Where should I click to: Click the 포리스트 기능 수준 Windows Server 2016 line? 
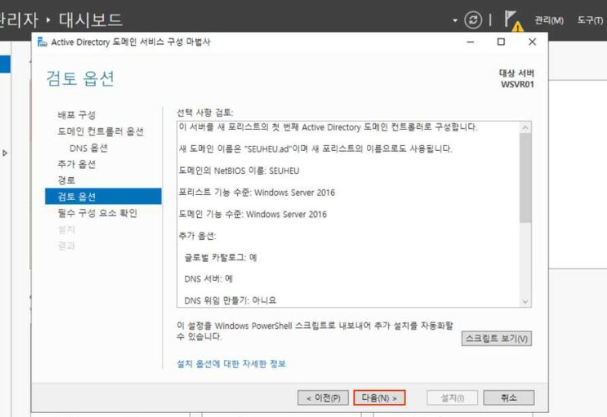(257, 192)
